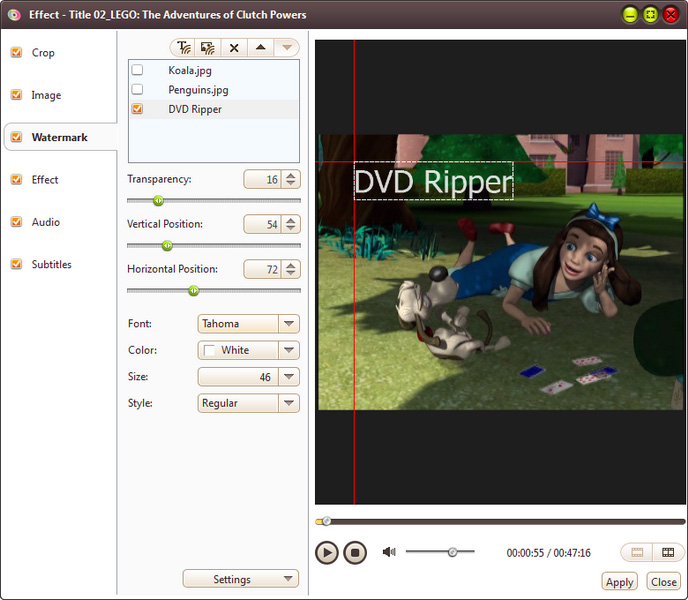Enable the Koala.jpg watermark checkbox
The width and height of the screenshot is (688, 600).
tap(137, 70)
